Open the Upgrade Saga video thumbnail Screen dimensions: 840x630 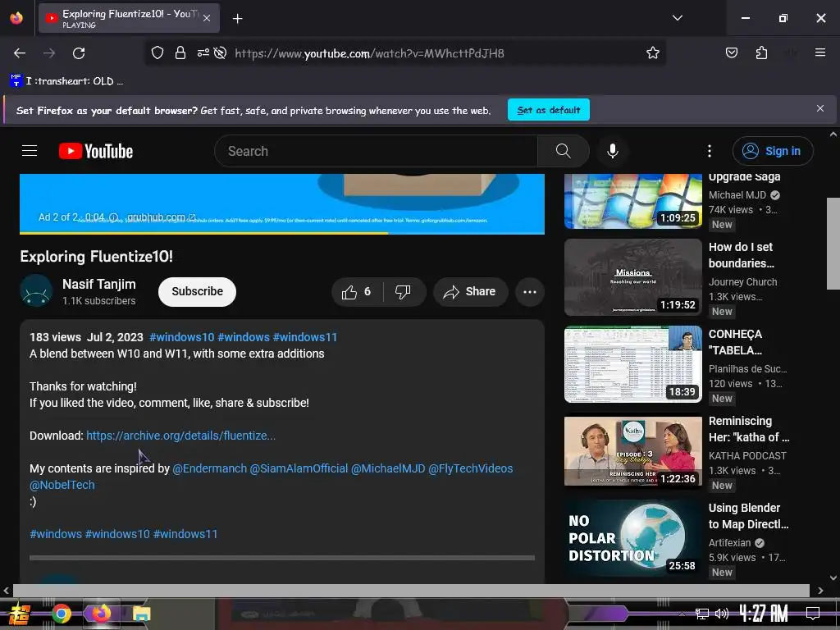pos(632,201)
